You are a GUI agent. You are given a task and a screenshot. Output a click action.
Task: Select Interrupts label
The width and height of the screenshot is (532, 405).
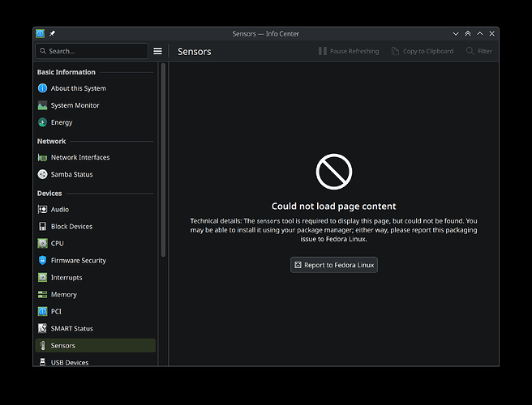pos(66,278)
